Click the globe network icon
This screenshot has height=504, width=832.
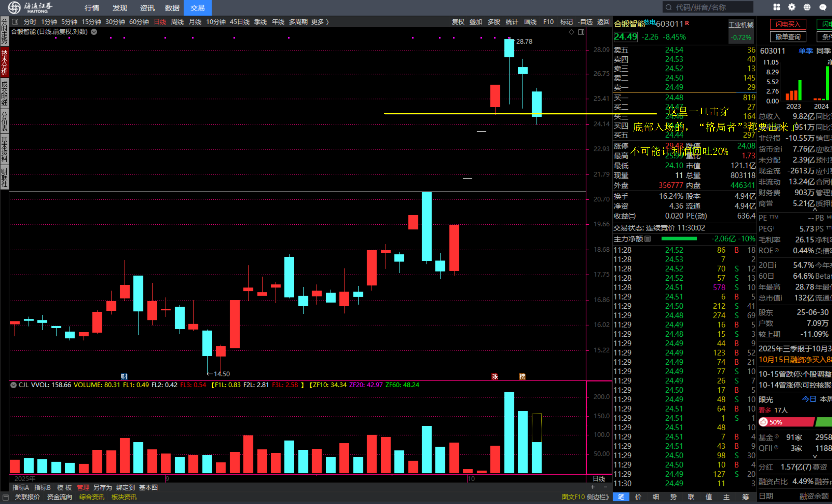tap(807, 7)
